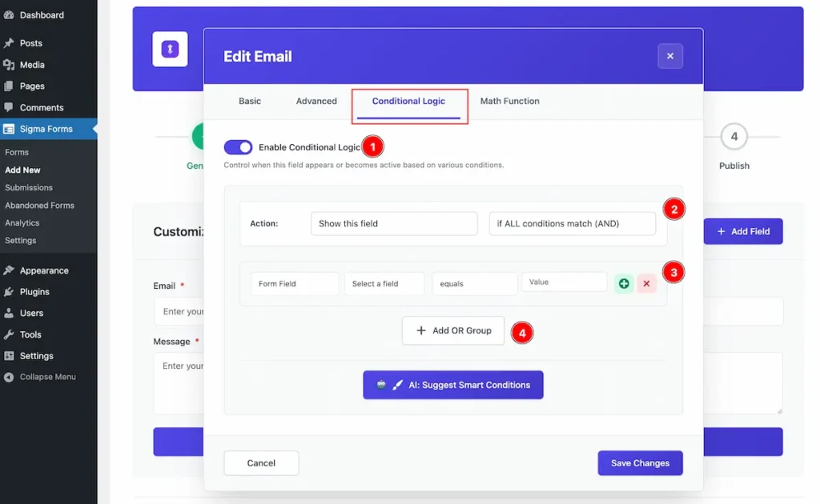Remove condition with the red X icon

pos(646,283)
